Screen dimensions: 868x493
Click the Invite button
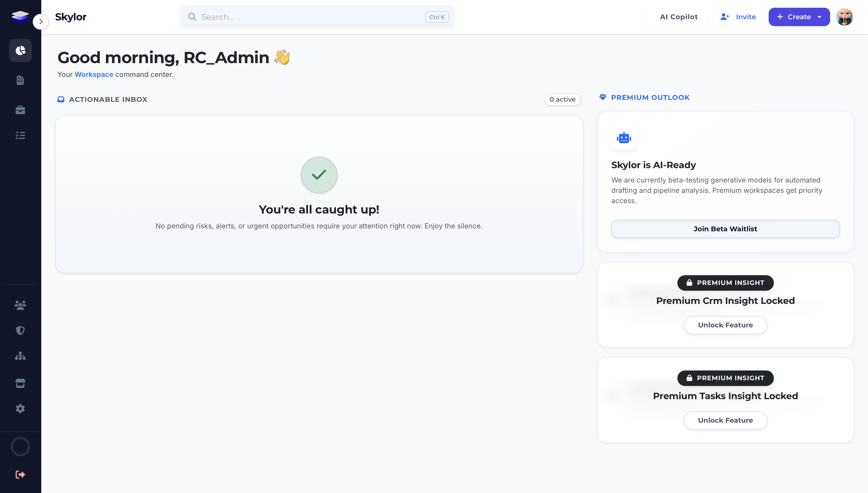tap(738, 17)
